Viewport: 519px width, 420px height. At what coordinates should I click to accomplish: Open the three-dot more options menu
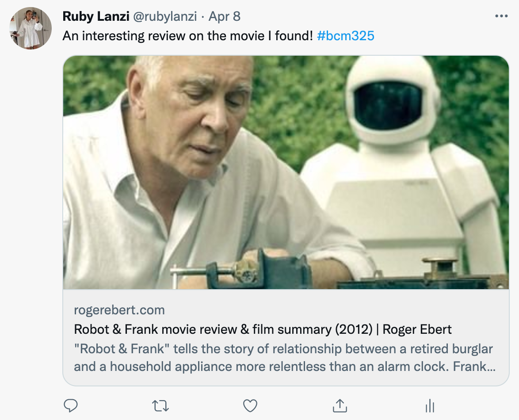[x=501, y=16]
